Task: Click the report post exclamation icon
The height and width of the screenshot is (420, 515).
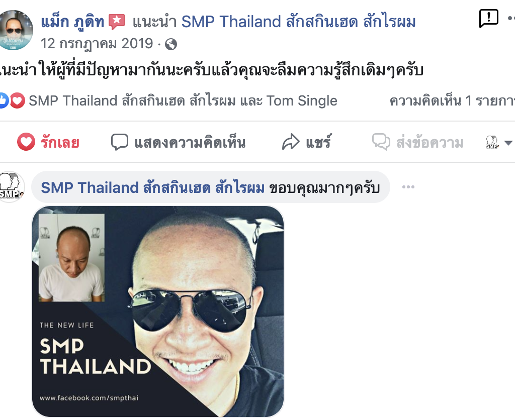Action: [x=489, y=19]
